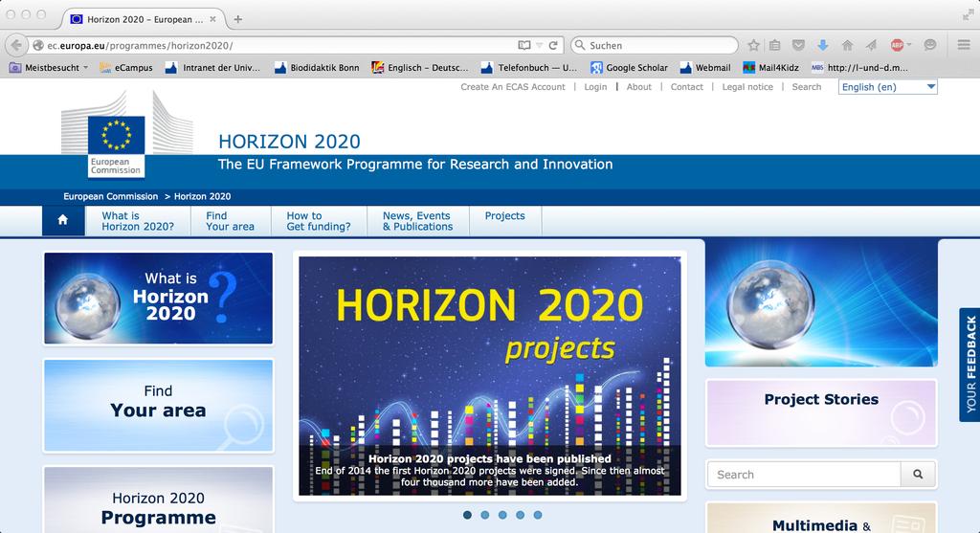Click the What is Horizon 2020 tile

158,298
